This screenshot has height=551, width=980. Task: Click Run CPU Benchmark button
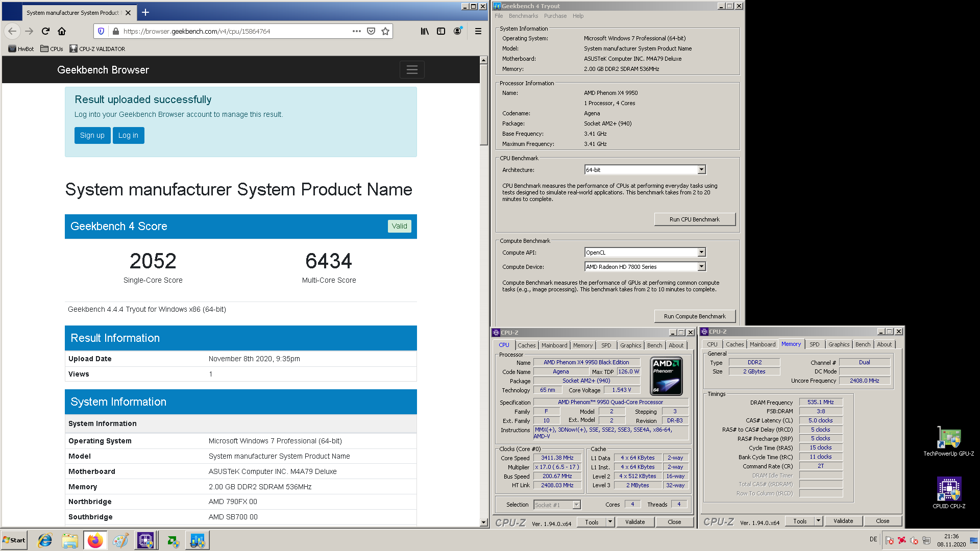point(695,219)
